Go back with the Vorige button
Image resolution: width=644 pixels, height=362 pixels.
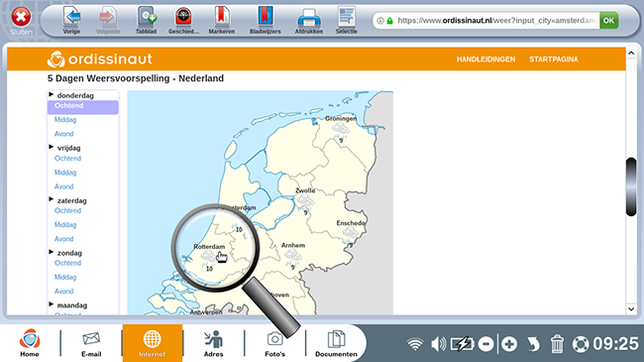71,20
